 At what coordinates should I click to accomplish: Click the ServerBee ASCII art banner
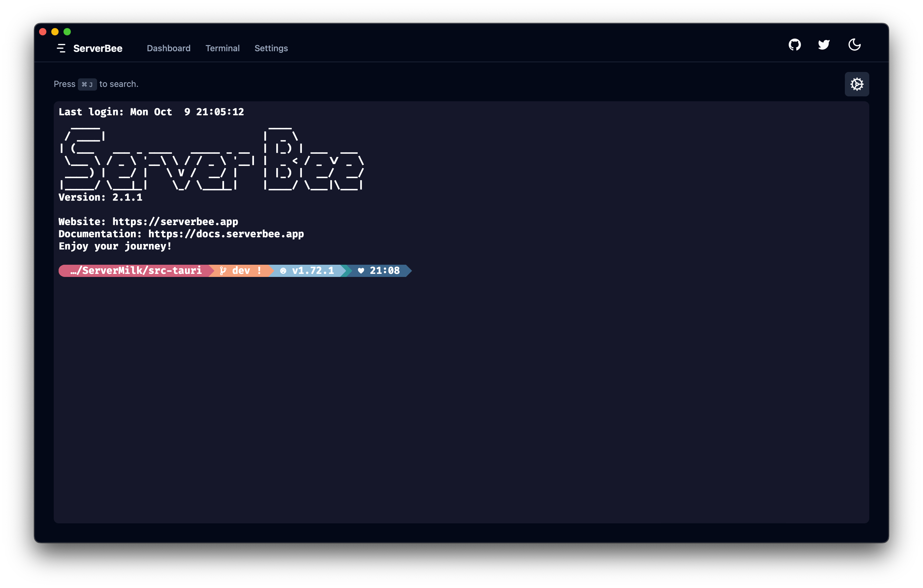211,160
